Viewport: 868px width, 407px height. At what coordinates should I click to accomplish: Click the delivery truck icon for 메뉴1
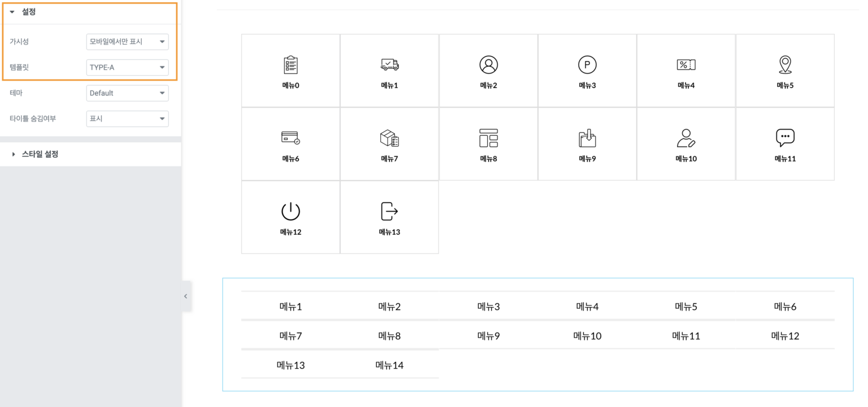pyautogui.click(x=389, y=65)
